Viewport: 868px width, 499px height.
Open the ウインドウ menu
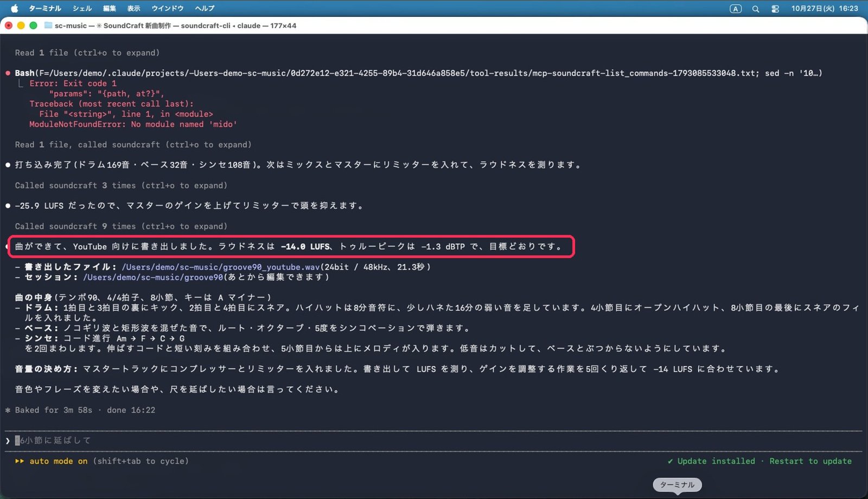[x=168, y=8]
